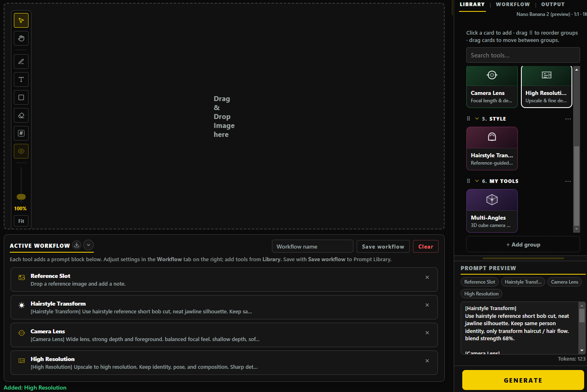Switch to the WORKFLOW tab

(513, 4)
